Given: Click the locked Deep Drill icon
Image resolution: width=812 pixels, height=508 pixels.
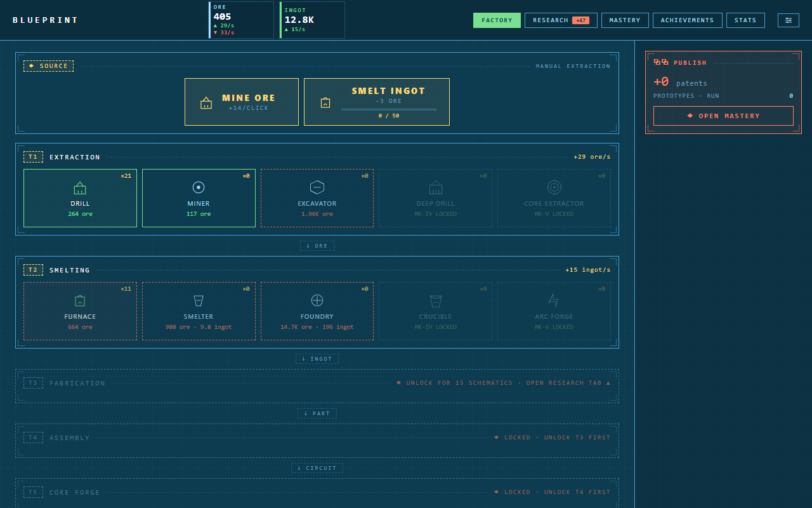Looking at the screenshot, I should click(436, 187).
